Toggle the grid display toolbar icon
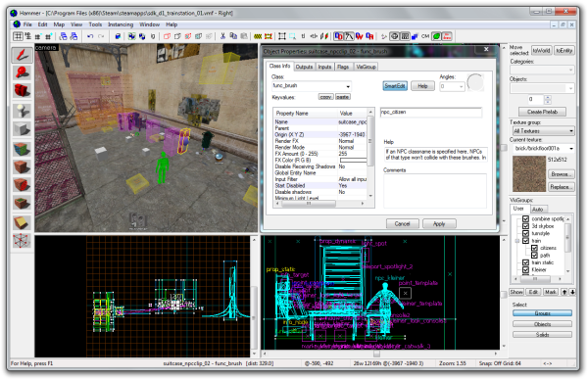588x379 pixels. pyautogui.click(x=18, y=36)
